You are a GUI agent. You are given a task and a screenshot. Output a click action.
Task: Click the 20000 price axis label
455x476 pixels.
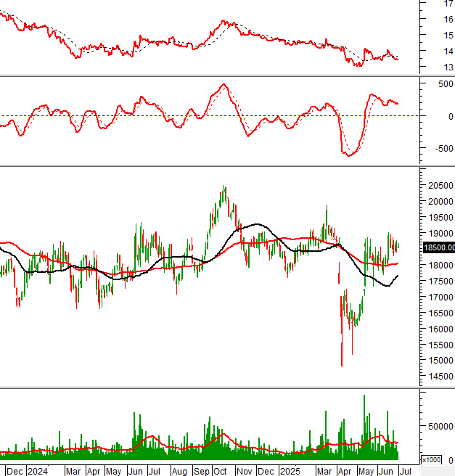point(440,202)
